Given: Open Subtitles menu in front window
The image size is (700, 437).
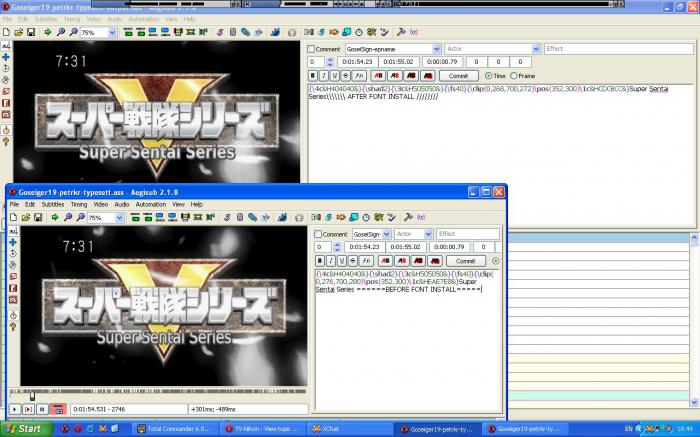Looking at the screenshot, I should pyautogui.click(x=53, y=204).
